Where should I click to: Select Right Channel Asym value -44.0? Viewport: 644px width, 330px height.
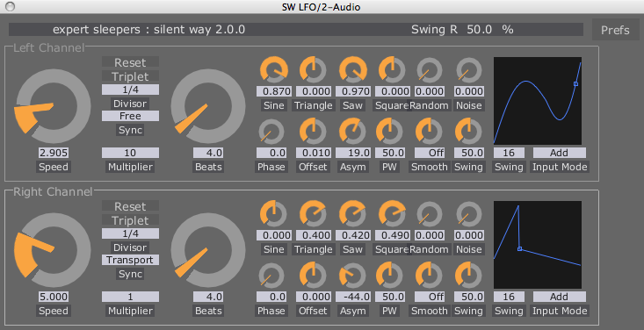(353, 297)
